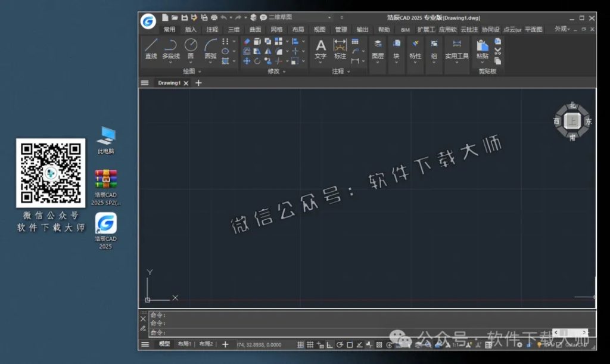This screenshot has width=610, height=364.
Task: Click in the command line input field
Action: pyautogui.click(x=357, y=332)
